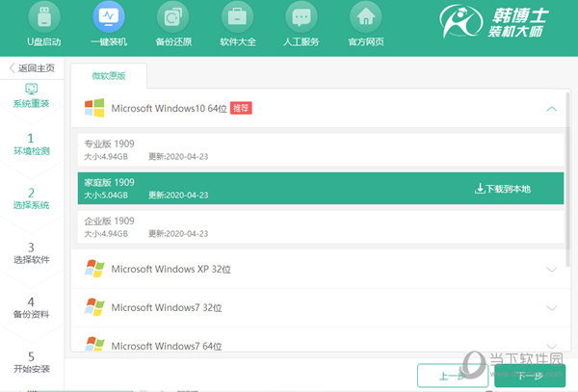
Task: Click Microsoft Windows10 64位 title
Action: [169, 108]
